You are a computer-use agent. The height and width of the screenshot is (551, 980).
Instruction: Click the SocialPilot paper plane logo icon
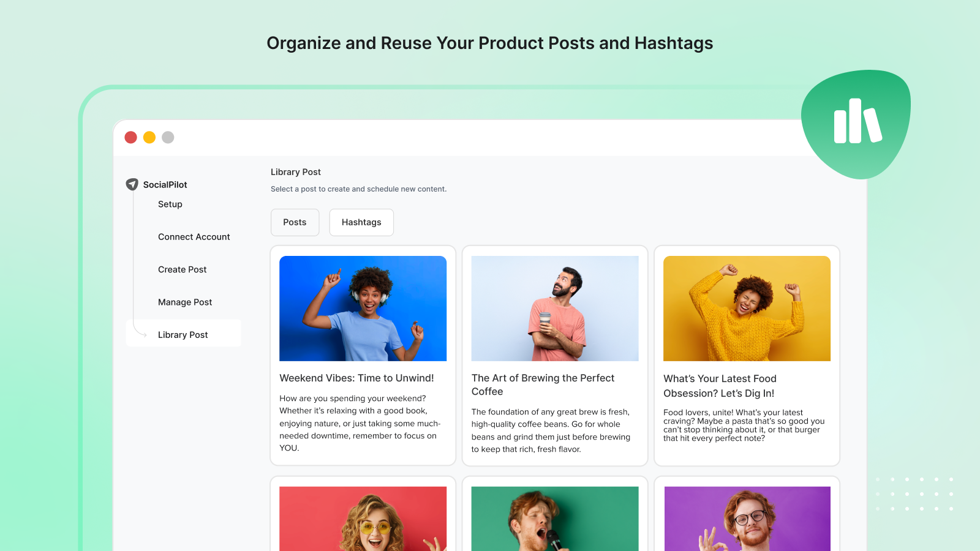[x=132, y=184]
